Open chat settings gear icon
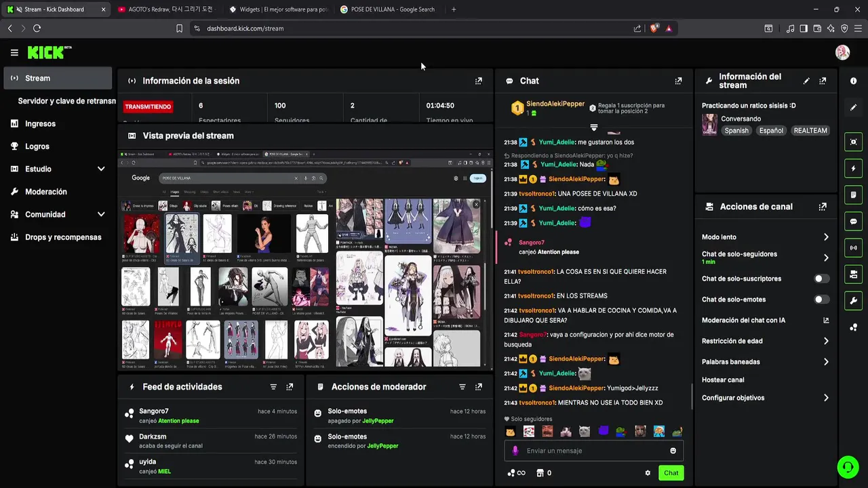The width and height of the screenshot is (868, 488). click(648, 473)
